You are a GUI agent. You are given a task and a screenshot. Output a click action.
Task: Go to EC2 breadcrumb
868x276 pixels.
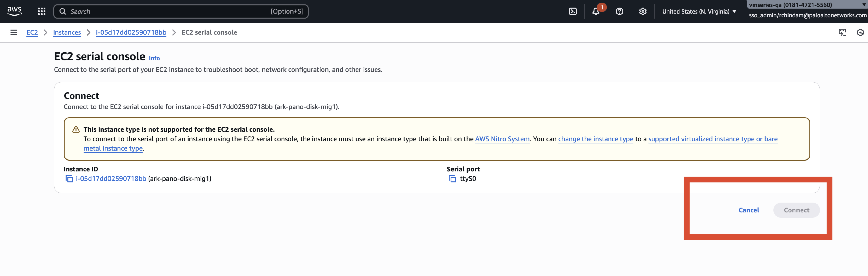(x=32, y=32)
